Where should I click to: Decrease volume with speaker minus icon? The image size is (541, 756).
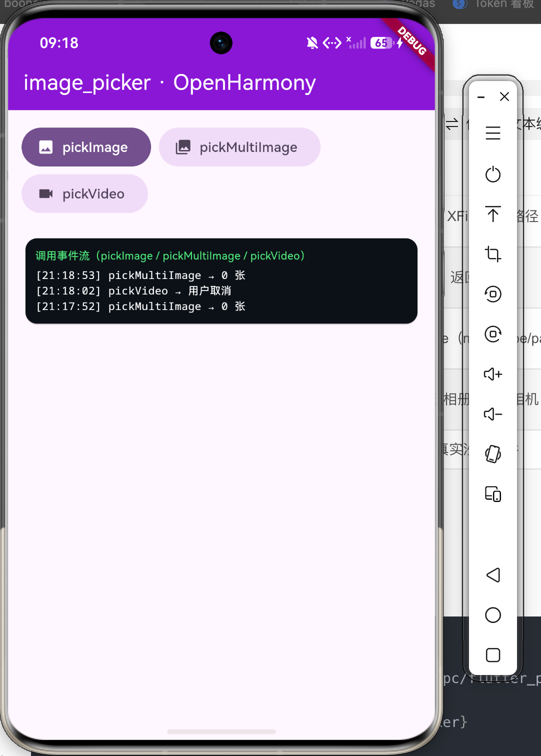[493, 414]
